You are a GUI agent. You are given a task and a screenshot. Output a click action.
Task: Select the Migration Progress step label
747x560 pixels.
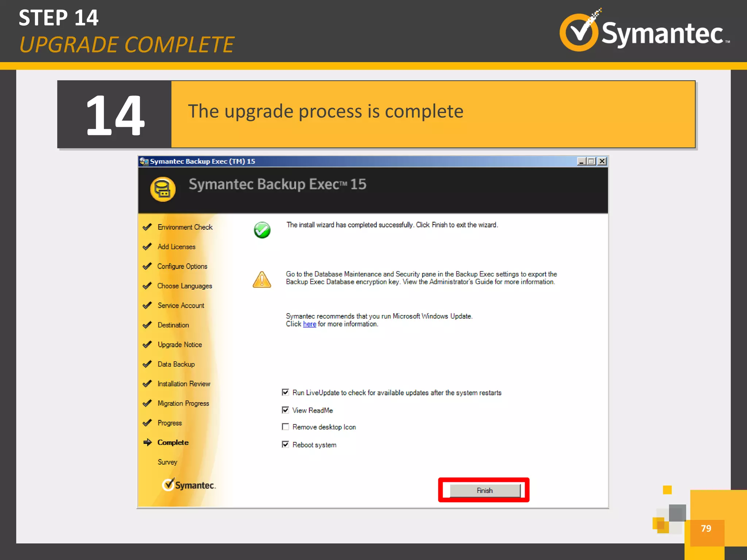[183, 404]
